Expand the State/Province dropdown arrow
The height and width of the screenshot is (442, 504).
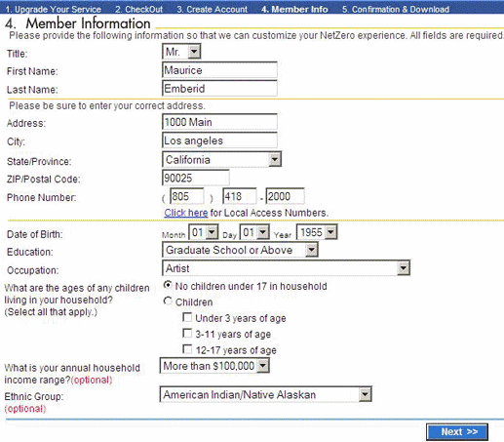275,159
